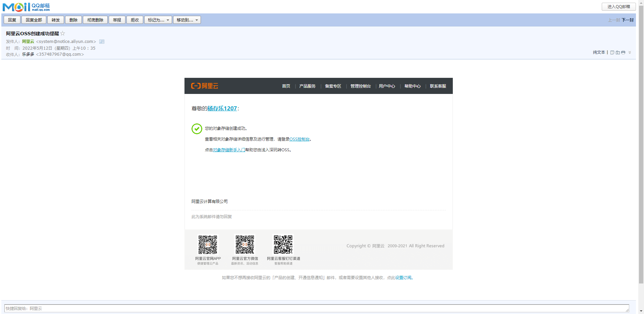The width and height of the screenshot is (644, 314).
Task: Forward the email with 转发
Action: [56, 20]
